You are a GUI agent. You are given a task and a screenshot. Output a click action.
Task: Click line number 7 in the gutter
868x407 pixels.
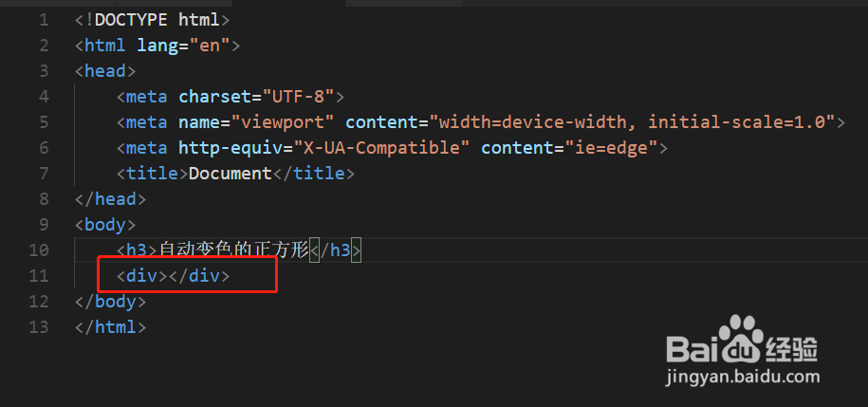pos(44,174)
